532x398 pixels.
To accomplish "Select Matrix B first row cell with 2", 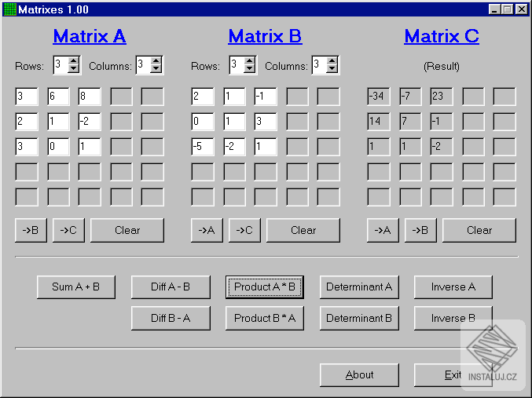I will click(203, 97).
